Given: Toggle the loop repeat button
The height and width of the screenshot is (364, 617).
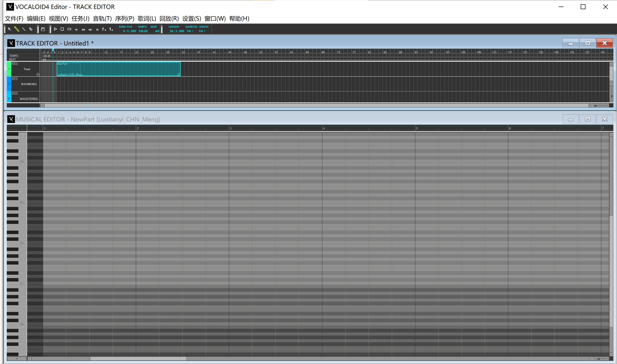Looking at the screenshot, I should (69, 29).
